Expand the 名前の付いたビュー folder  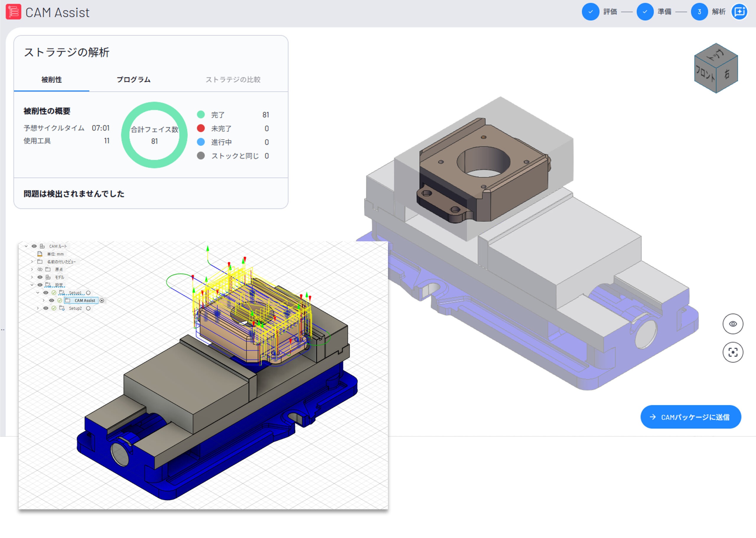(32, 262)
